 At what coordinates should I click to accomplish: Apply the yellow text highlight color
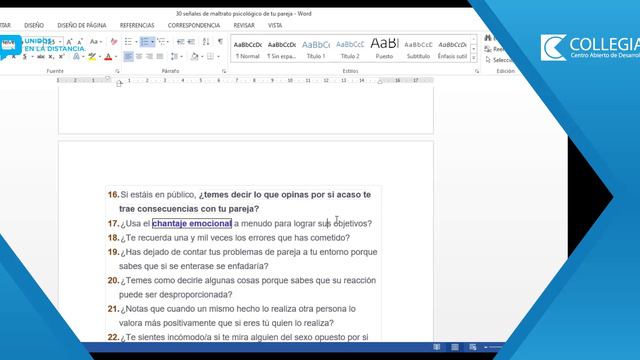click(x=92, y=56)
